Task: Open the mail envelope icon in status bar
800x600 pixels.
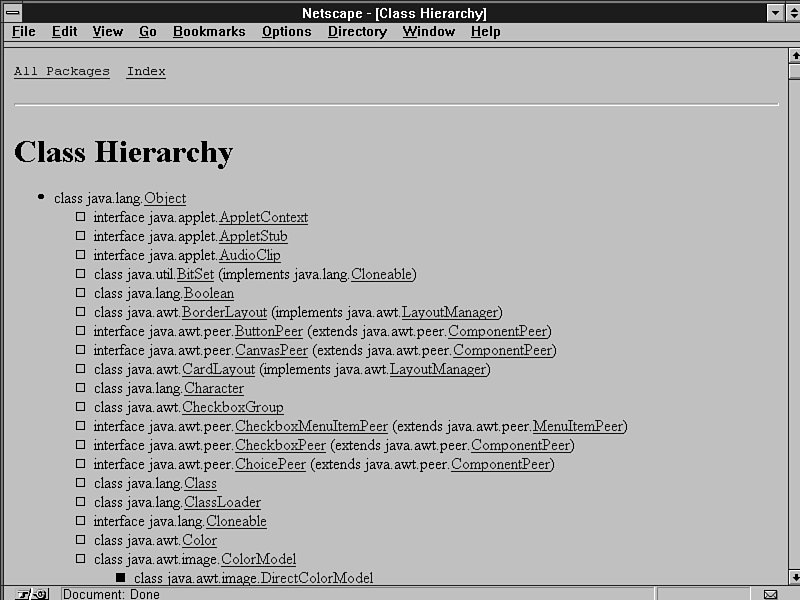Action: point(770,594)
